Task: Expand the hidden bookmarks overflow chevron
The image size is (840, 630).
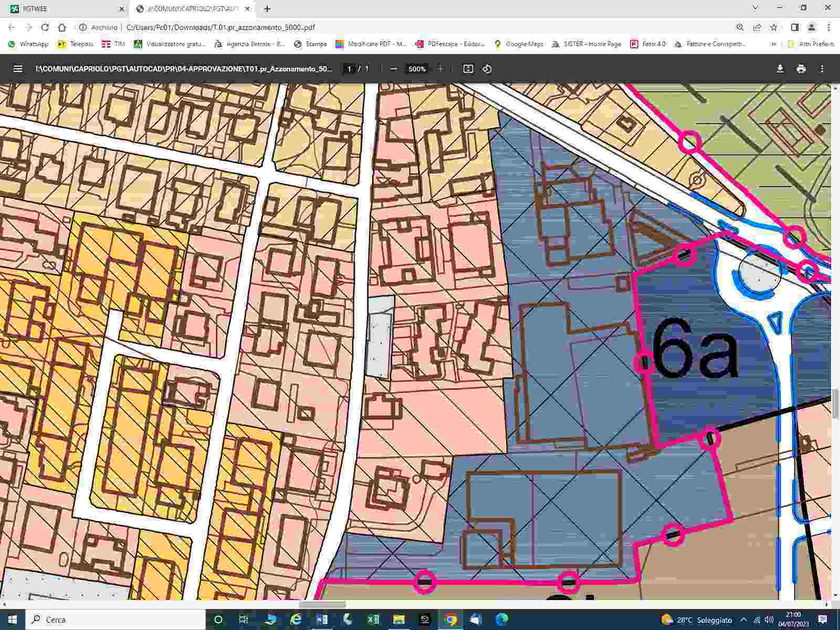Action: pyautogui.click(x=773, y=44)
